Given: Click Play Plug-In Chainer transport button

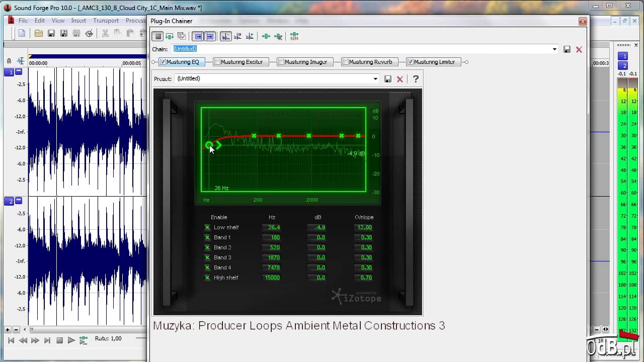Looking at the screenshot, I should [84, 340].
